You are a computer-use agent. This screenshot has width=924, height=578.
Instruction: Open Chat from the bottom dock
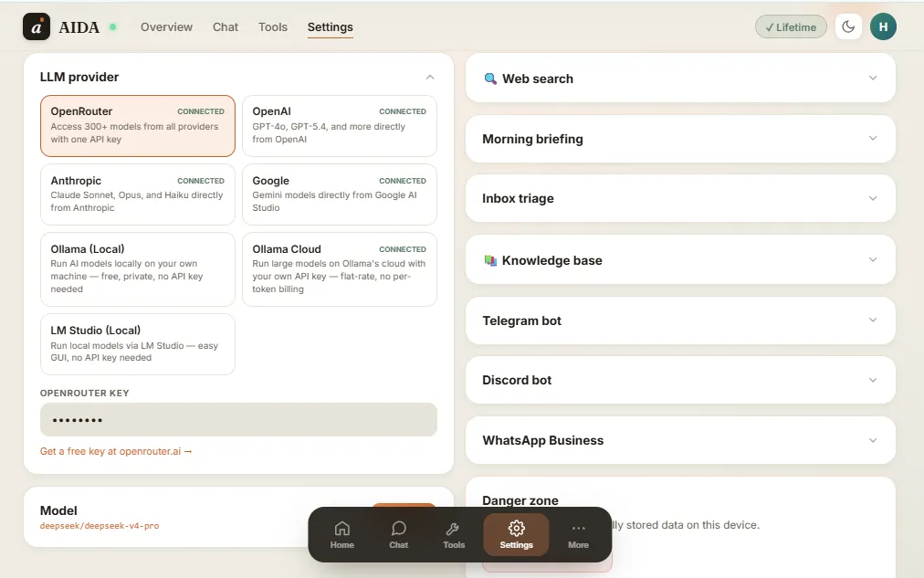pos(398,535)
